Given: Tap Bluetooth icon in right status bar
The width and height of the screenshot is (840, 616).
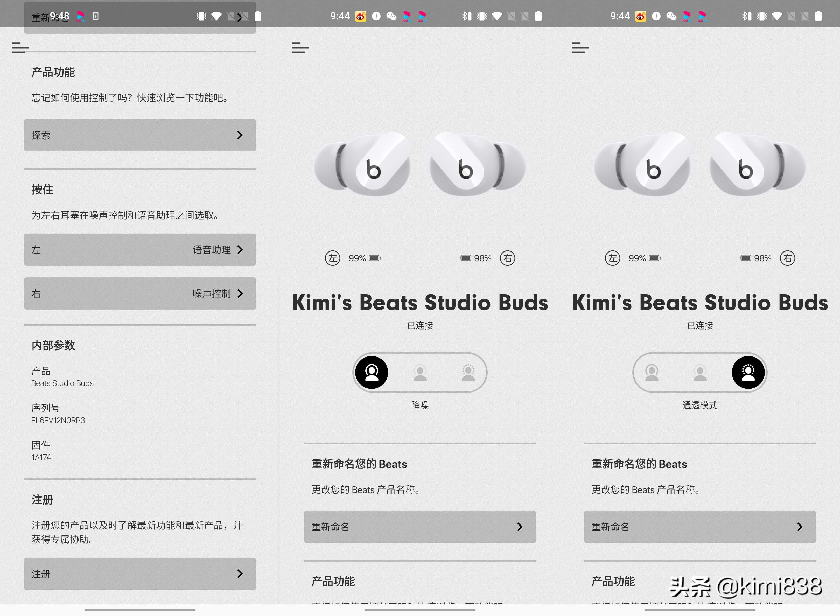Looking at the screenshot, I should (746, 16).
